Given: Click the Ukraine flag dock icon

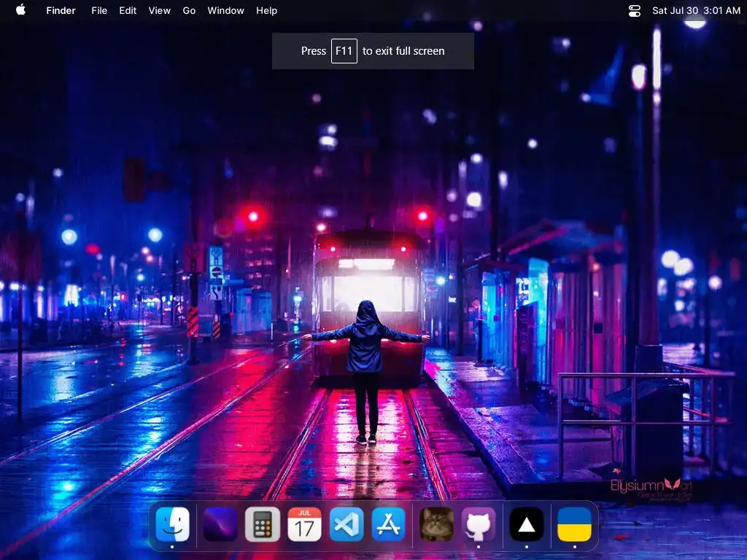Looking at the screenshot, I should (575, 524).
